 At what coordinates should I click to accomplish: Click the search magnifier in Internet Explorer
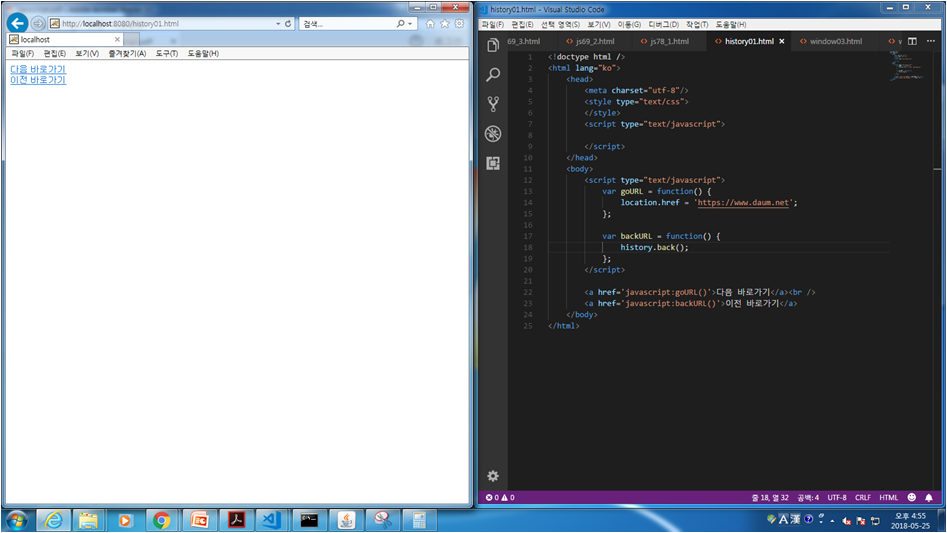click(400, 24)
